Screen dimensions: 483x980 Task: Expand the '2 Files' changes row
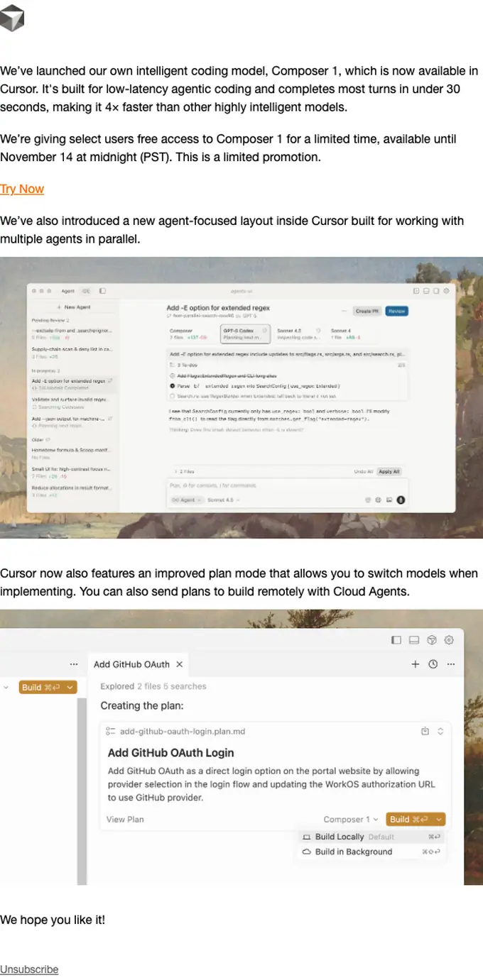tap(185, 471)
